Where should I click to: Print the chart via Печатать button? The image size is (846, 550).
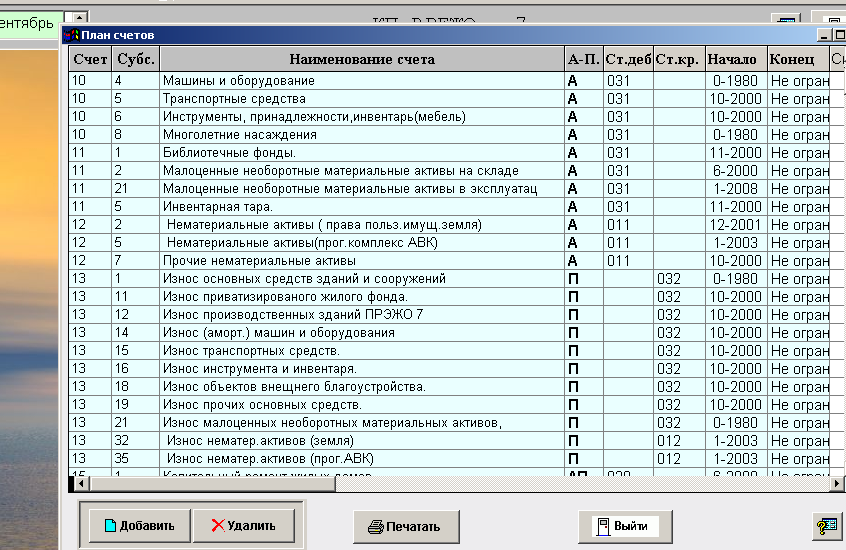(x=410, y=526)
